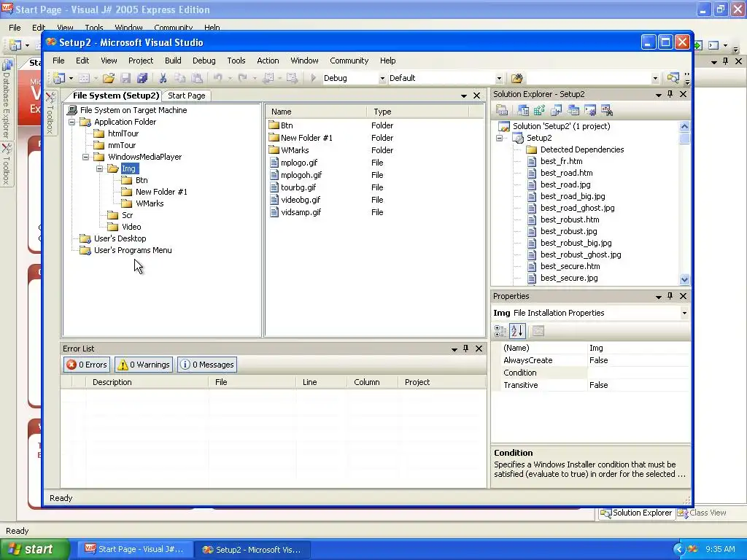Click the Property Pages icon in Properties

click(x=538, y=331)
